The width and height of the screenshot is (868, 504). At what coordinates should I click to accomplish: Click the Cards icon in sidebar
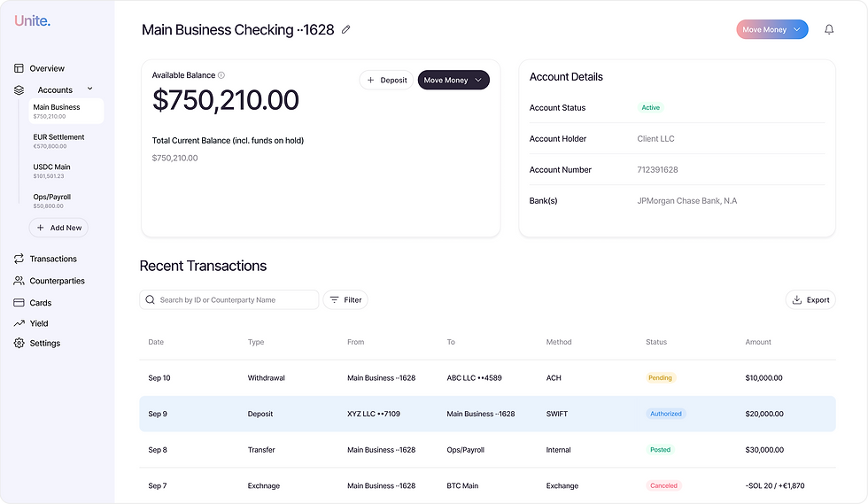point(19,302)
